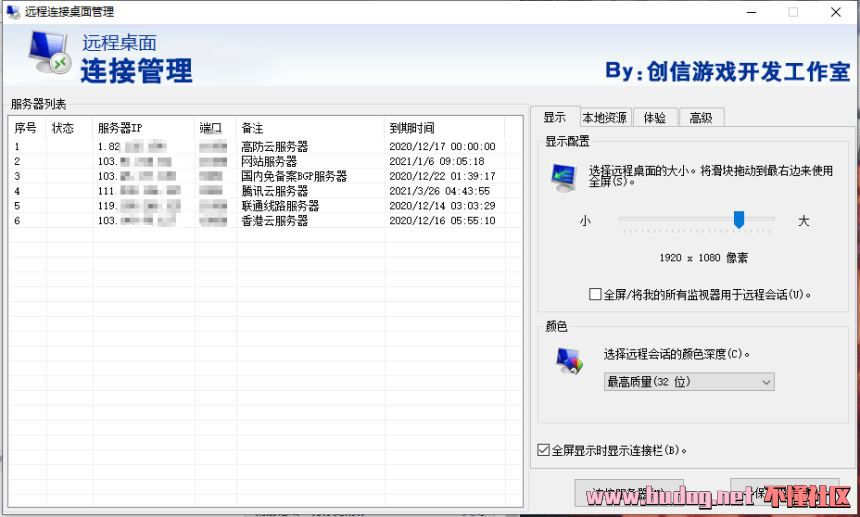This screenshot has width=860, height=517.
Task: Click expiry 2020/12/14 03:03:29 cell
Action: 442,206
